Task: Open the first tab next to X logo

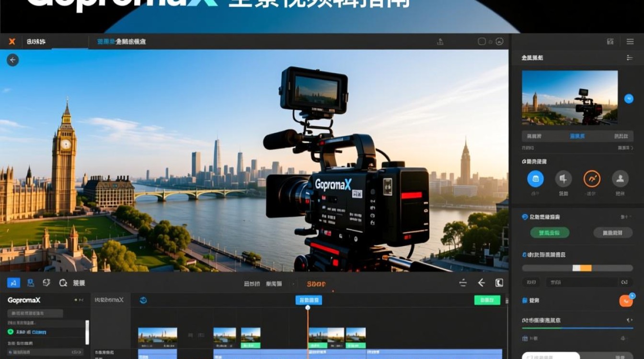Action: 36,42
